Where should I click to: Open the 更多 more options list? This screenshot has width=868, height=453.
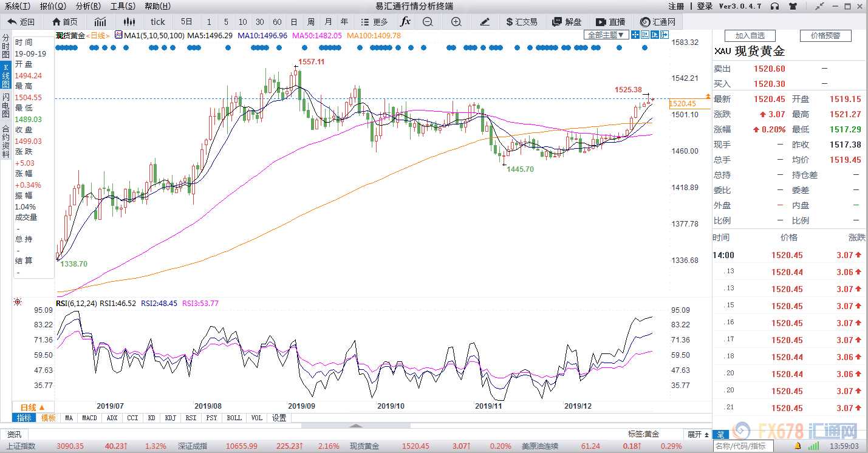374,22
